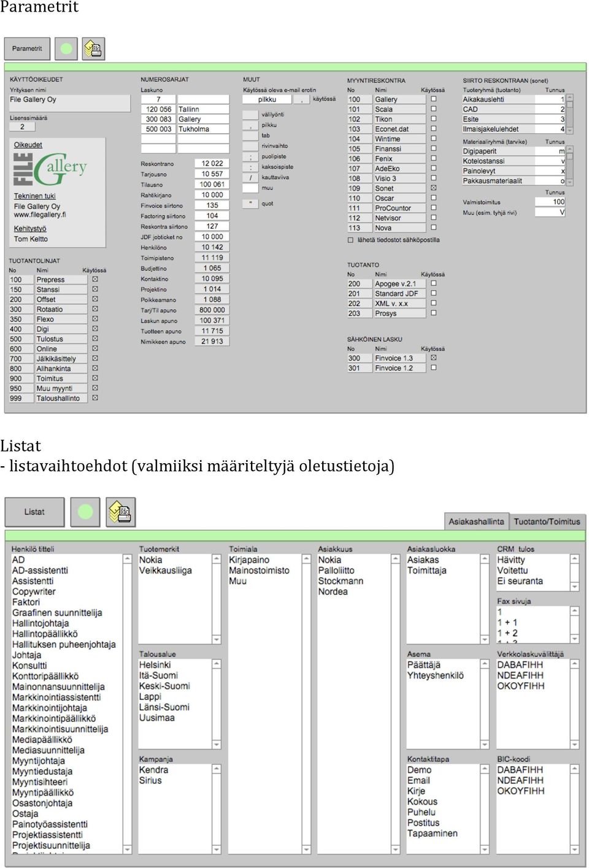
Task: Enable the Finvoice 1.2 checkbox
Action: 434,367
